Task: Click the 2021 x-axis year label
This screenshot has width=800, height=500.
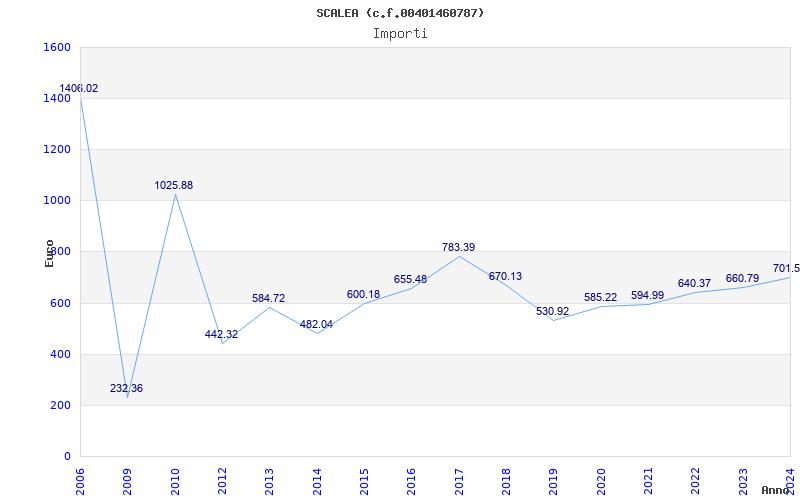Action: [x=648, y=481]
